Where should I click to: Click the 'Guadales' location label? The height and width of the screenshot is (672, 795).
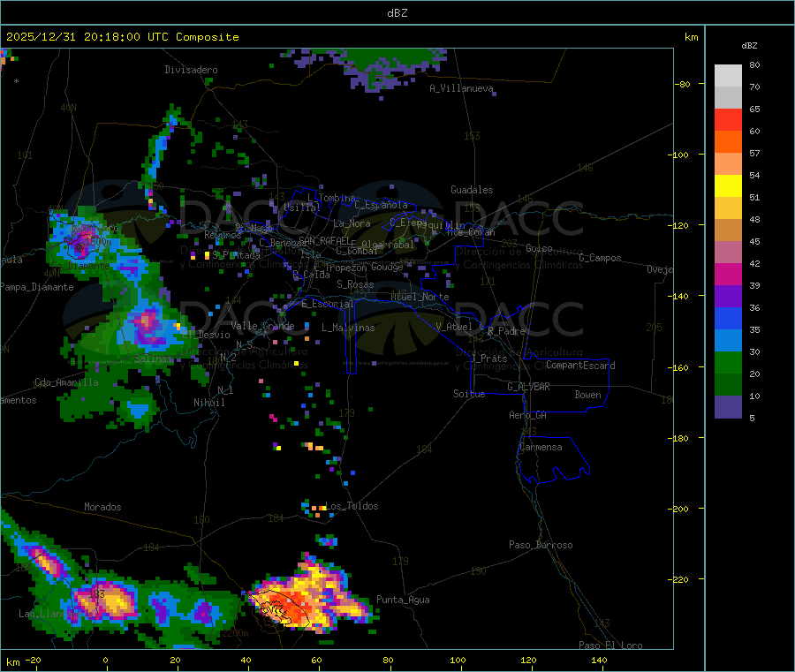click(x=472, y=190)
